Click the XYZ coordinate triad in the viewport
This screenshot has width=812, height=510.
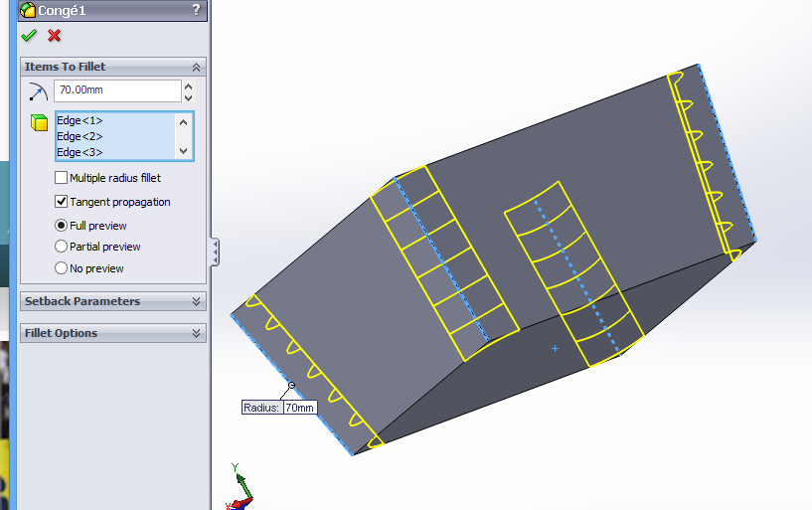pos(239,489)
